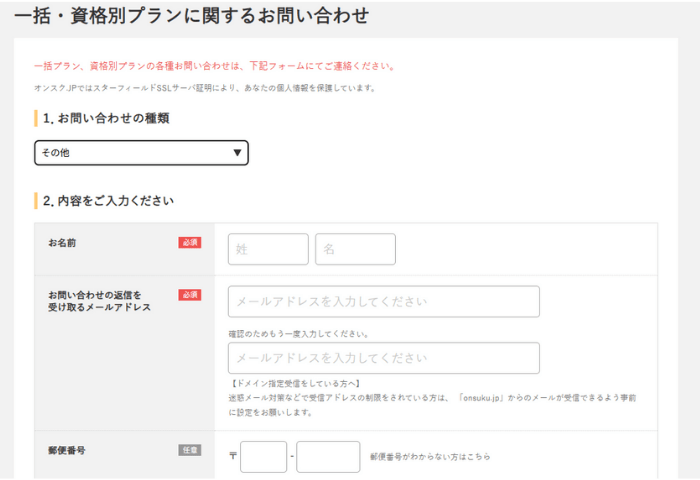Click the お問い合わせの返信を受け取るメールアドレス label

pos(100,301)
